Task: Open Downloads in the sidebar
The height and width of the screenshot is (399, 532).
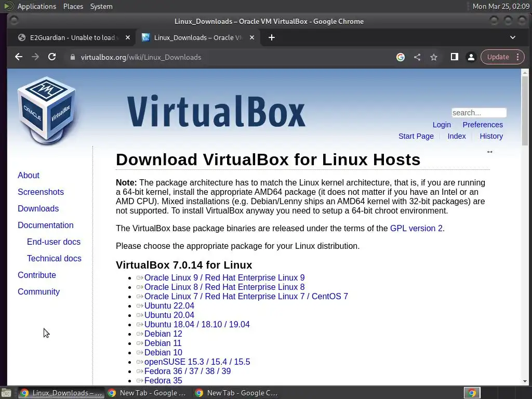Action: [x=38, y=209]
